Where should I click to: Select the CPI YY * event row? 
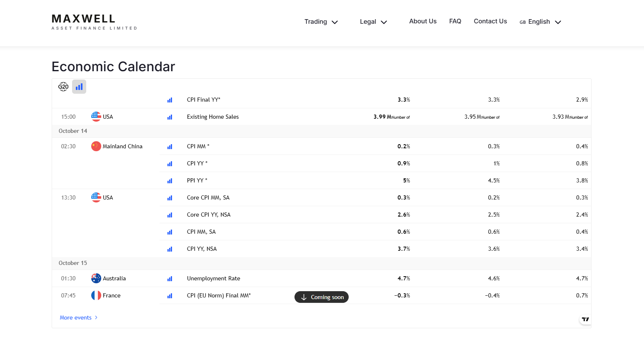[x=375, y=163]
